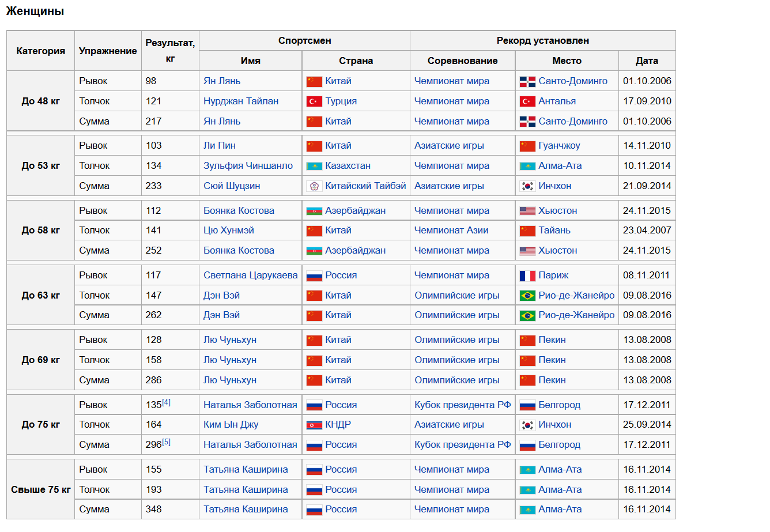The width and height of the screenshot is (770, 532).
Task: Click the Turkey flag icon next to Турция
Action: click(x=314, y=101)
